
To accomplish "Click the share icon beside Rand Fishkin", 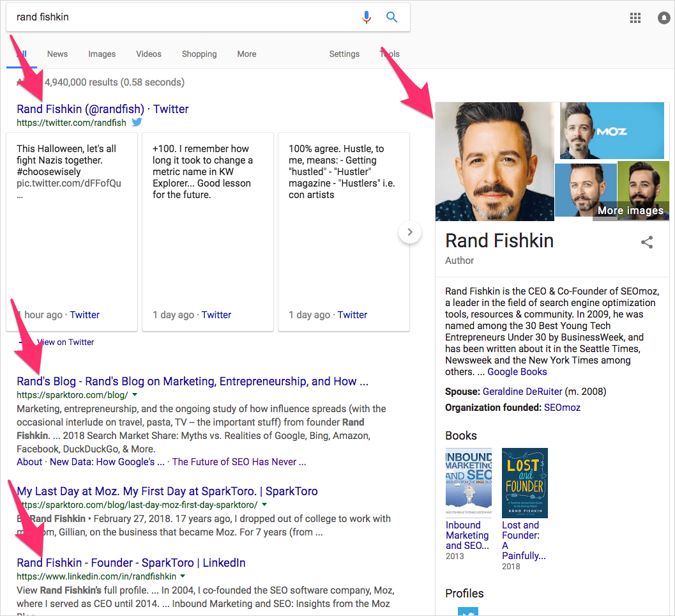I will pos(647,242).
